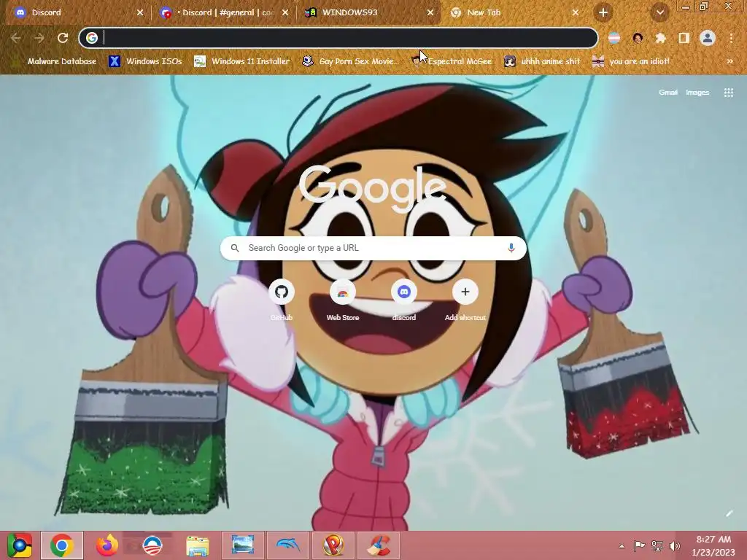Start voice search with the microphone icon

click(x=511, y=248)
